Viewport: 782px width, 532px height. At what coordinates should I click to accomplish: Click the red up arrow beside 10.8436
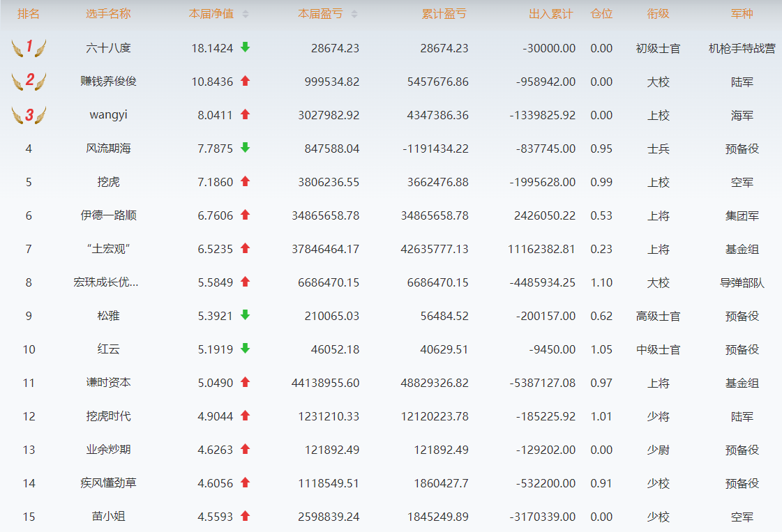(x=245, y=81)
